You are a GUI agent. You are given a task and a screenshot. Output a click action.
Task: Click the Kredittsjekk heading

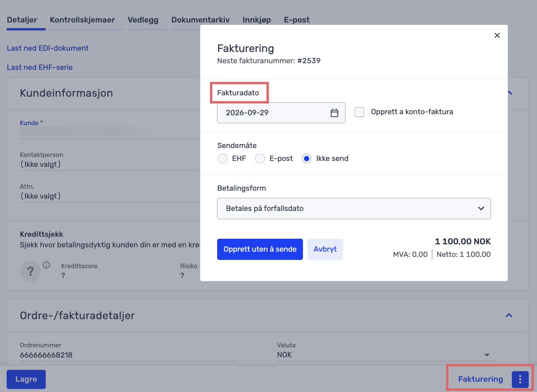(x=41, y=234)
